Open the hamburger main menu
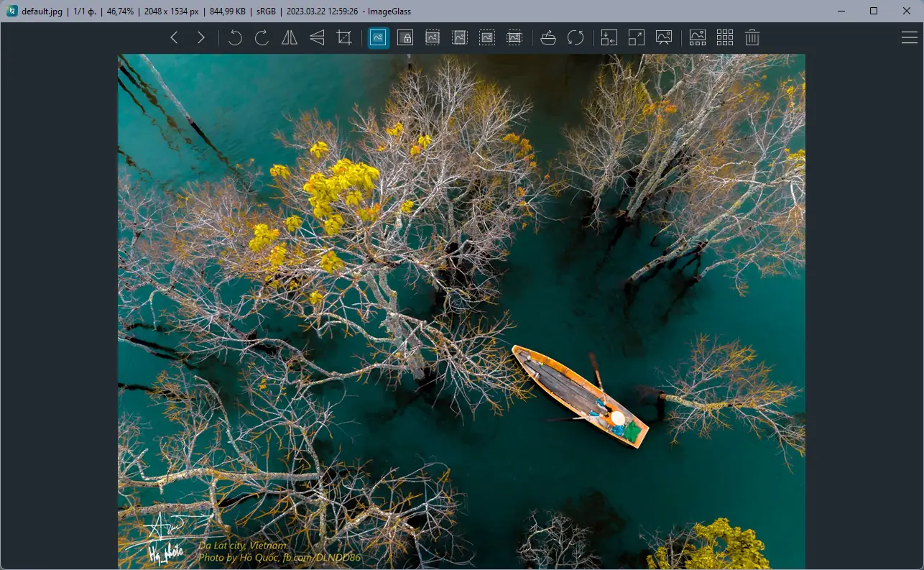Image resolution: width=924 pixels, height=570 pixels. click(x=909, y=38)
